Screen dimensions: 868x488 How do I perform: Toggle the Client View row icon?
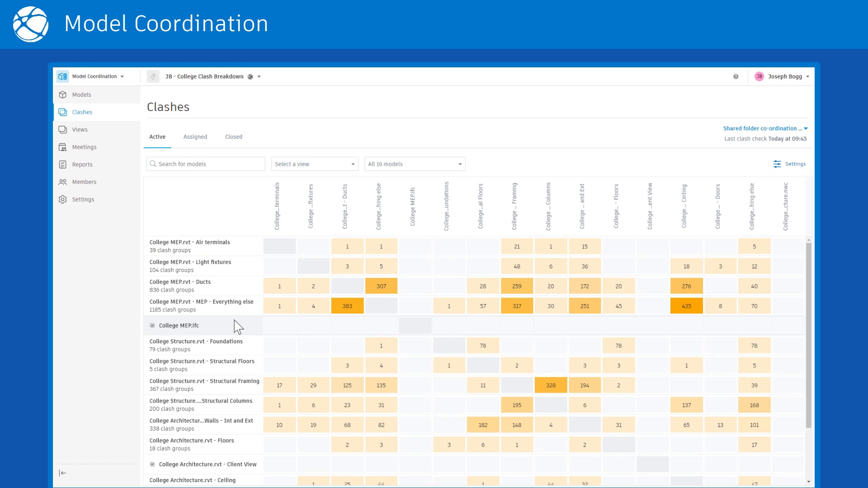[152, 465]
